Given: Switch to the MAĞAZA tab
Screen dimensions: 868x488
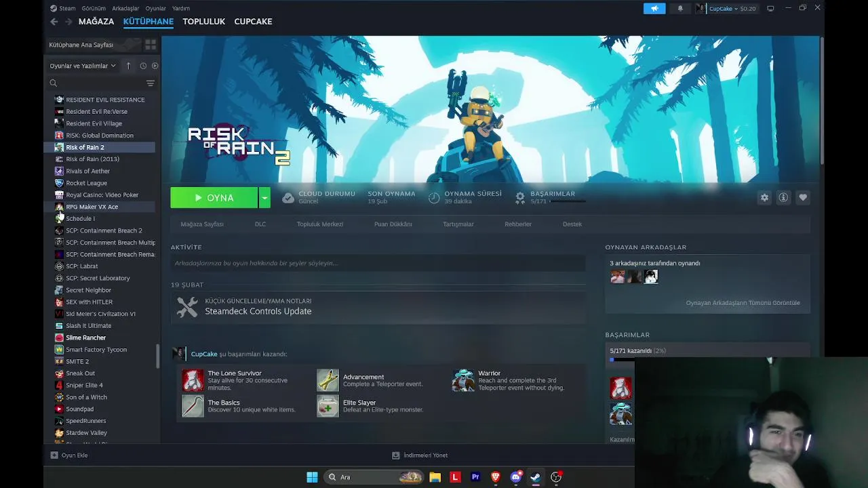Looking at the screenshot, I should coord(96,22).
